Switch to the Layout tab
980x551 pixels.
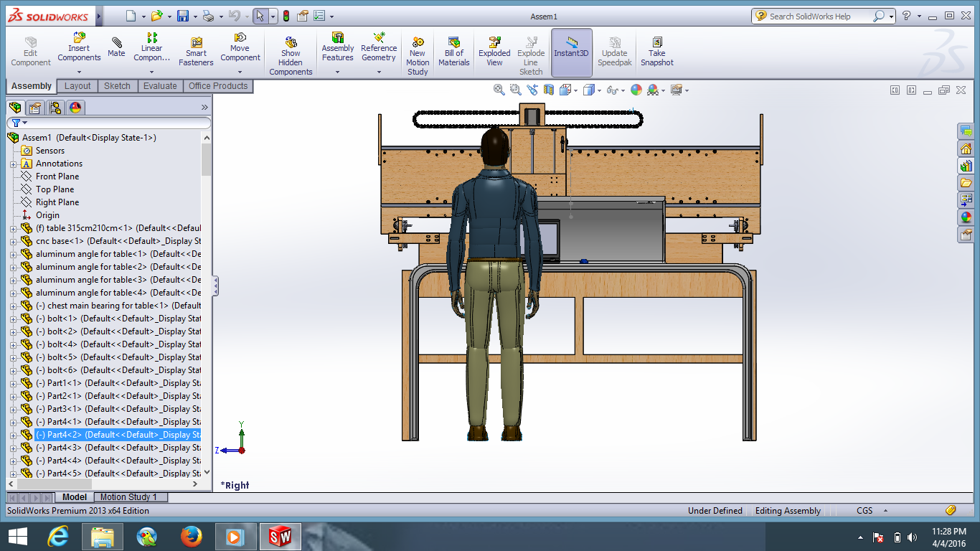tap(77, 86)
